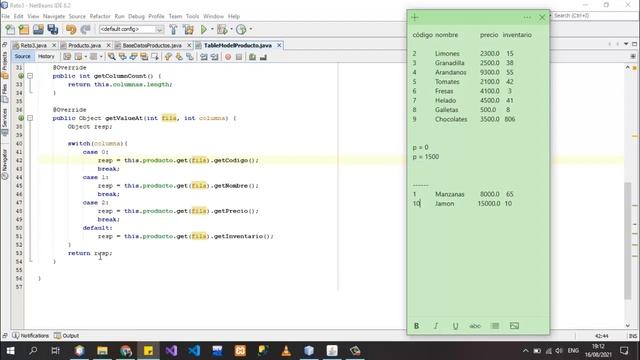Open the Window menu
The width and height of the screenshot is (640, 360).
pyautogui.click(x=213, y=16)
